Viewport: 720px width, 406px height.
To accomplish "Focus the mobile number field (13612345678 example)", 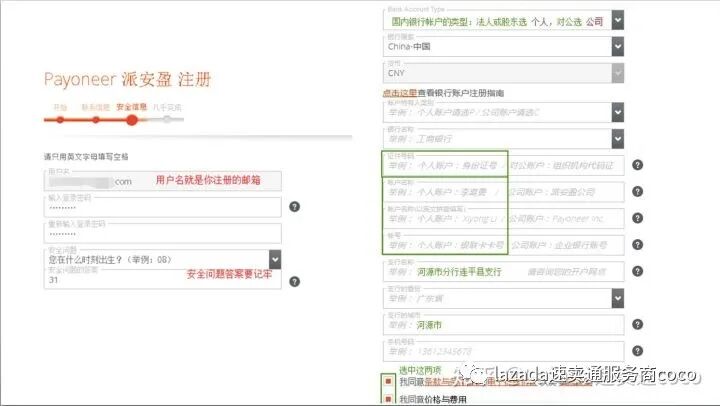I will 503,351.
